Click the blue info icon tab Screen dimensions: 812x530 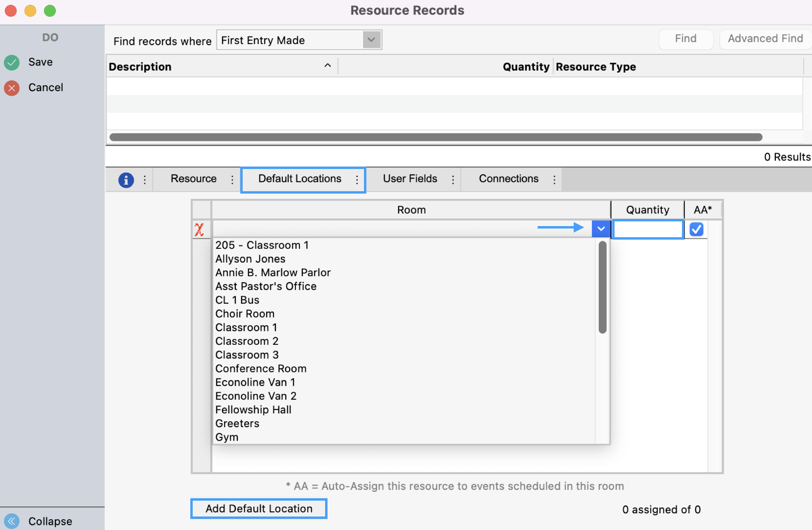pos(126,180)
